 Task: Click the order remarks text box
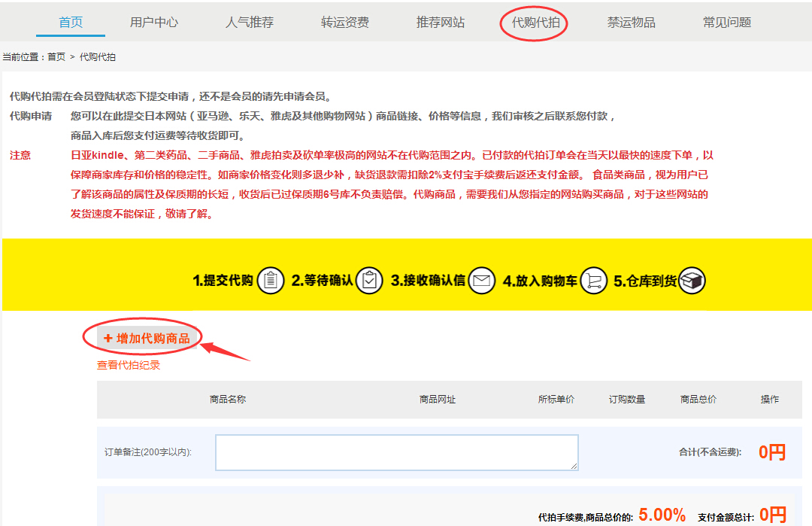click(396, 452)
